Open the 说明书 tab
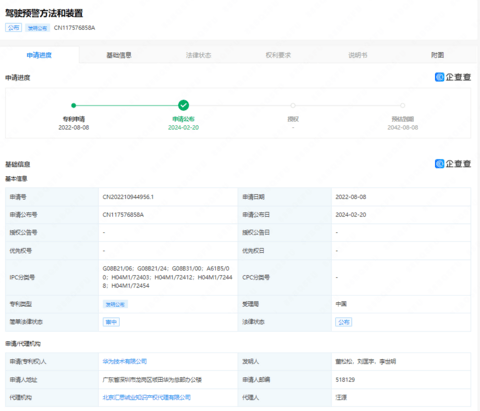The image size is (480, 411). tap(358, 55)
